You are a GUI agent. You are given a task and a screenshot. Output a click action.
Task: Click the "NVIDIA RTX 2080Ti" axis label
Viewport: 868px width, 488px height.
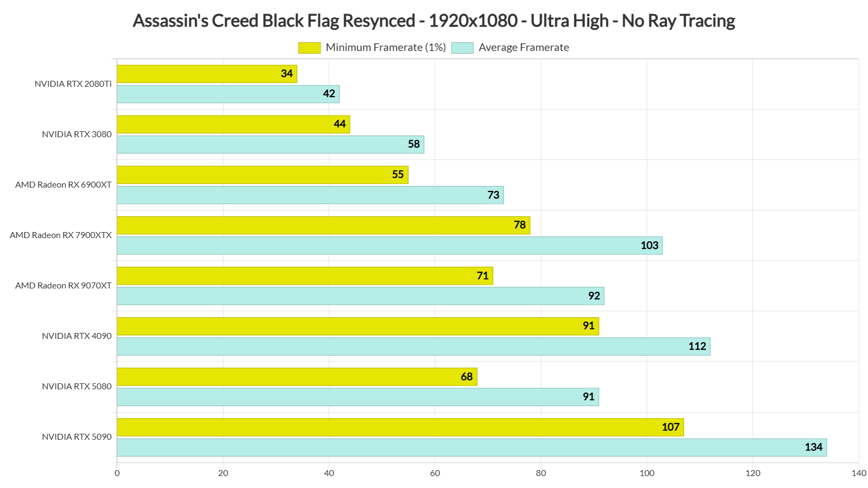click(x=73, y=84)
